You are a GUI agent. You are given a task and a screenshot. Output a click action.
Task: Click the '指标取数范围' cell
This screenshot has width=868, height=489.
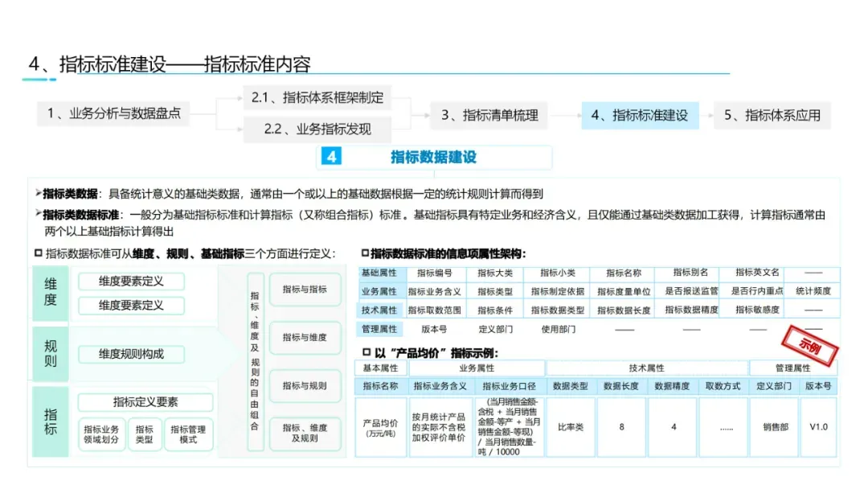[x=435, y=310]
